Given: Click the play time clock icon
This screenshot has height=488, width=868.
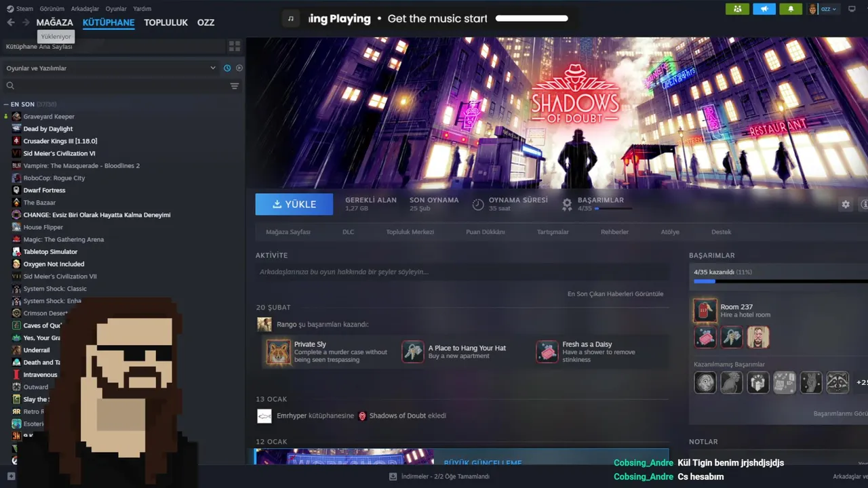Looking at the screenshot, I should pyautogui.click(x=478, y=204).
